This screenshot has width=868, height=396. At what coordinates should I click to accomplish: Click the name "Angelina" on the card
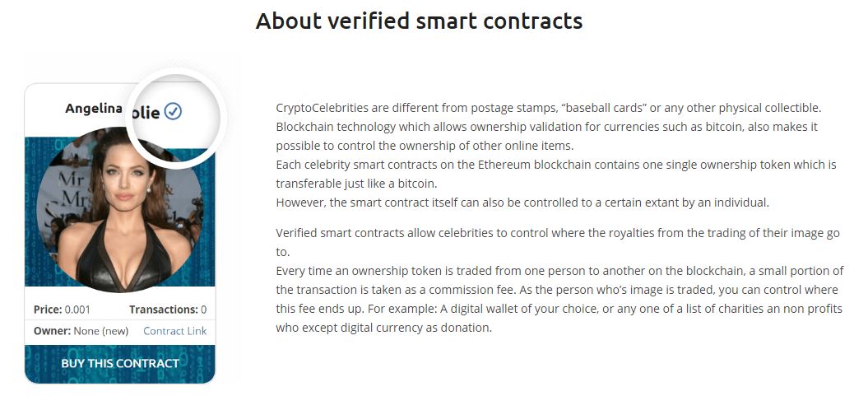coord(94,109)
